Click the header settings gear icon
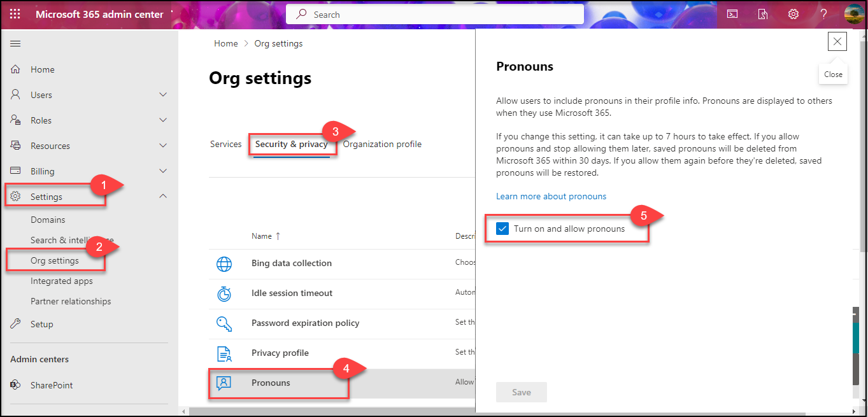The height and width of the screenshot is (417, 868). pos(793,14)
